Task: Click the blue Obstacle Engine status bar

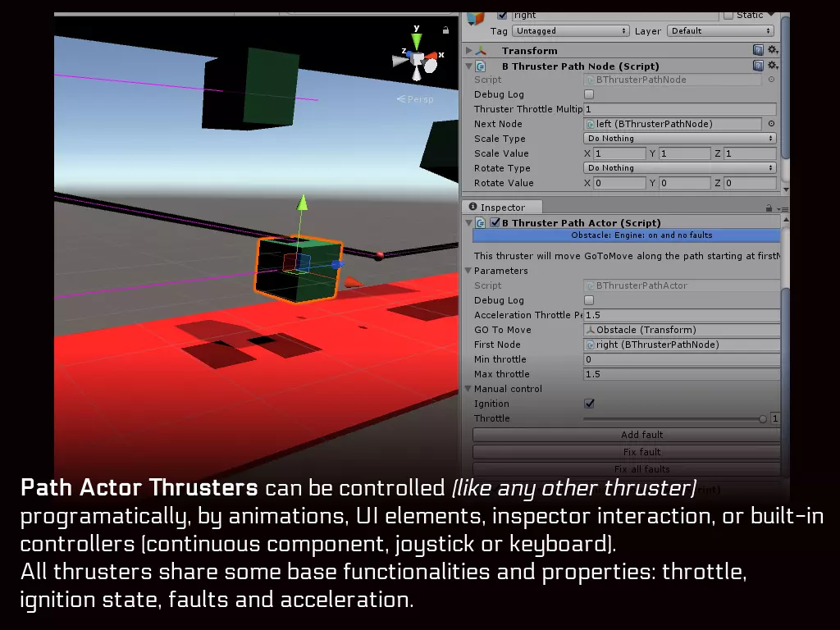Action: coord(626,235)
